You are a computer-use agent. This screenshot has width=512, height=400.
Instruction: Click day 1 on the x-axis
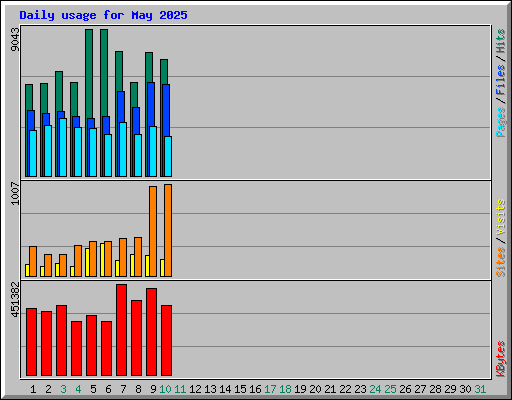coord(33,389)
